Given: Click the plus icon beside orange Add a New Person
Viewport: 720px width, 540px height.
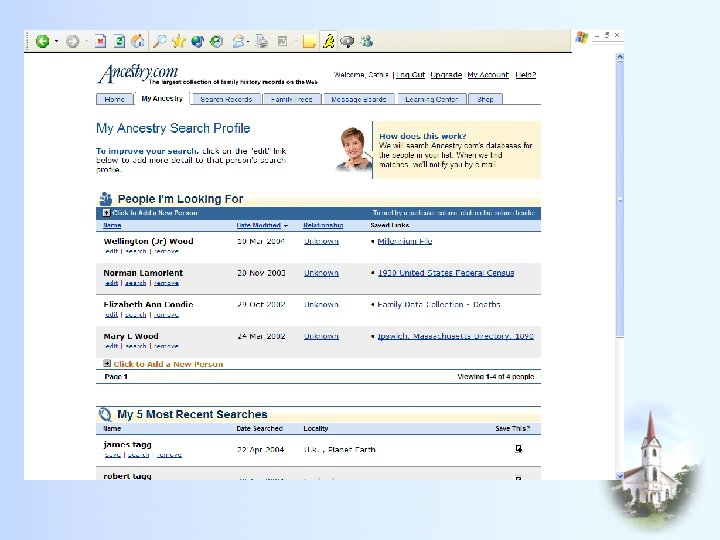Looking at the screenshot, I should point(107,363).
